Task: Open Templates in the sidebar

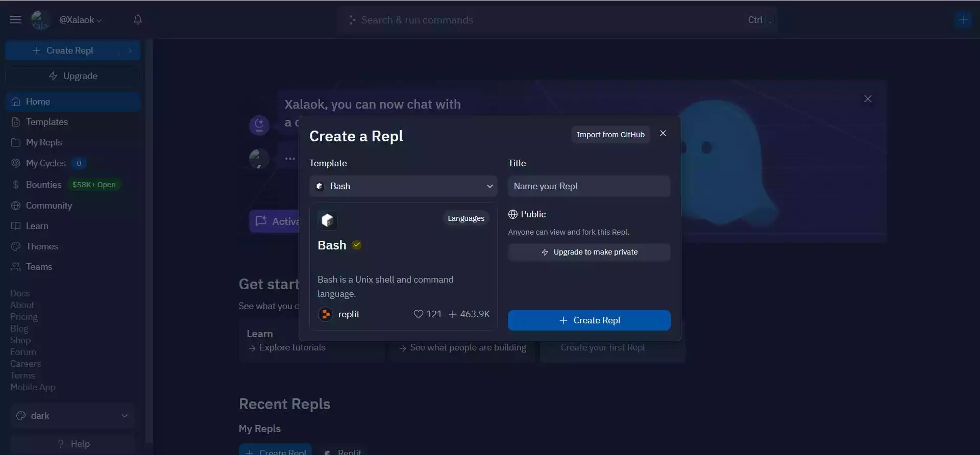Action: point(73,122)
